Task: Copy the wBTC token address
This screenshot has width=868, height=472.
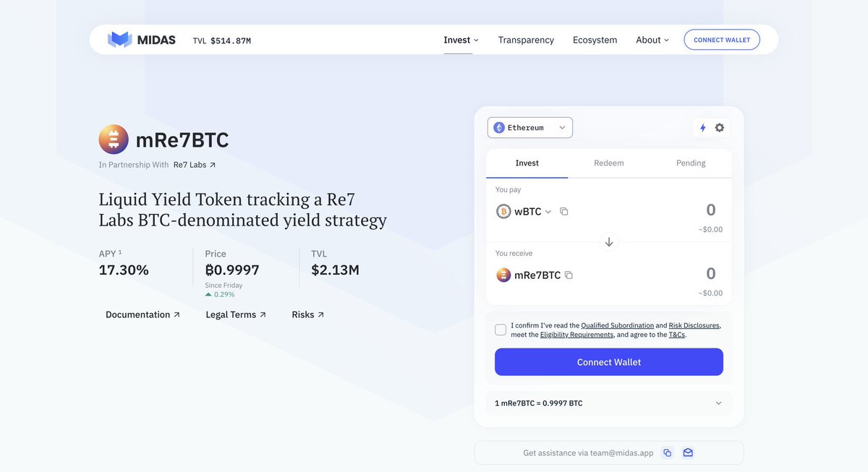Action: point(564,212)
